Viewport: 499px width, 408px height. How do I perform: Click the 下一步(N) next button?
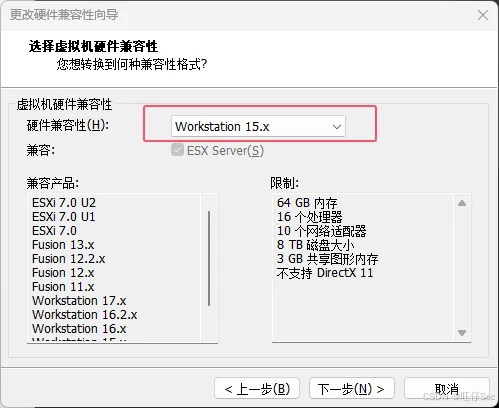352,388
